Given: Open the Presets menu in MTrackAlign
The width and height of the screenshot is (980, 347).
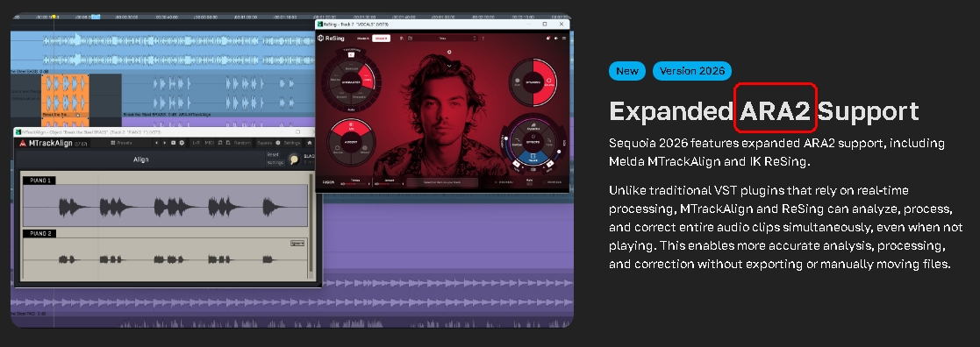Looking at the screenshot, I should coord(121,143).
